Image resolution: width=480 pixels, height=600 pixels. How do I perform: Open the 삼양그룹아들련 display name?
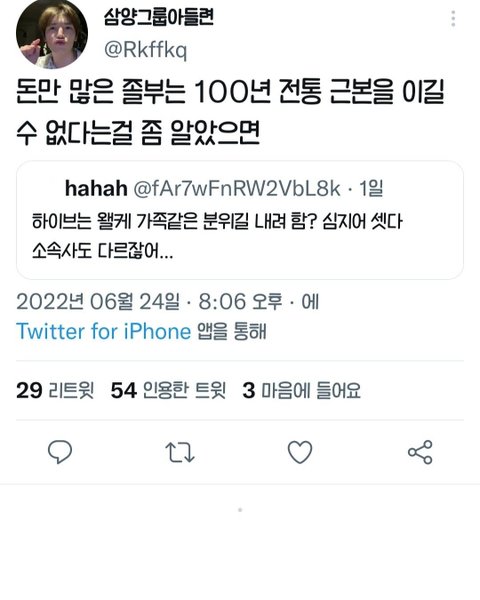point(158,17)
